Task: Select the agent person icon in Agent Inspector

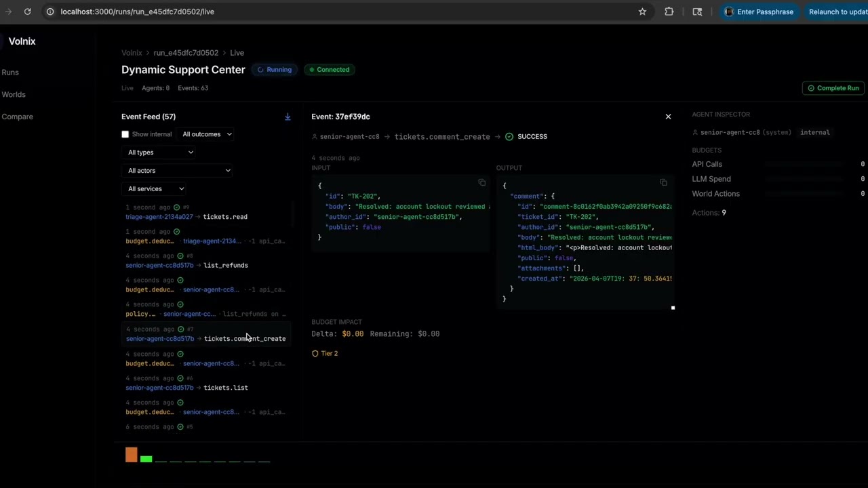Action: pos(695,132)
